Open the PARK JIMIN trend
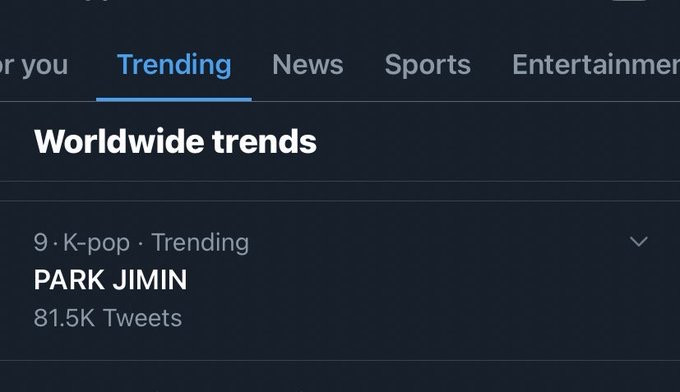This screenshot has width=680, height=392. pos(110,280)
